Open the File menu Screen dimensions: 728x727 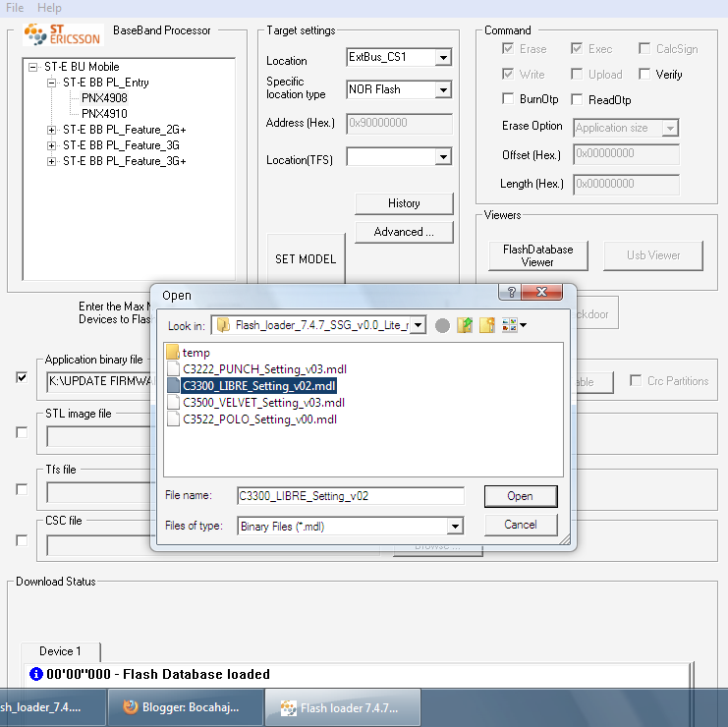pyautogui.click(x=15, y=8)
